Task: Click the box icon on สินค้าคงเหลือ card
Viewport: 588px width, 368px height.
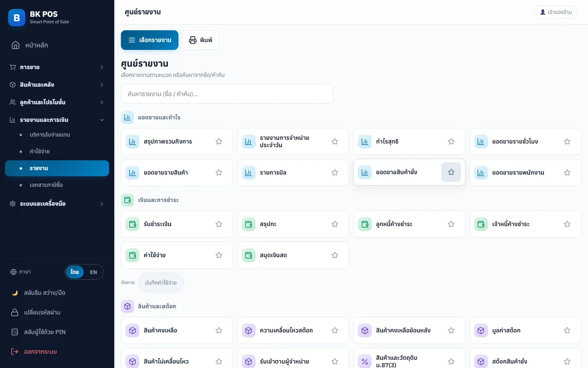Action: (x=132, y=330)
